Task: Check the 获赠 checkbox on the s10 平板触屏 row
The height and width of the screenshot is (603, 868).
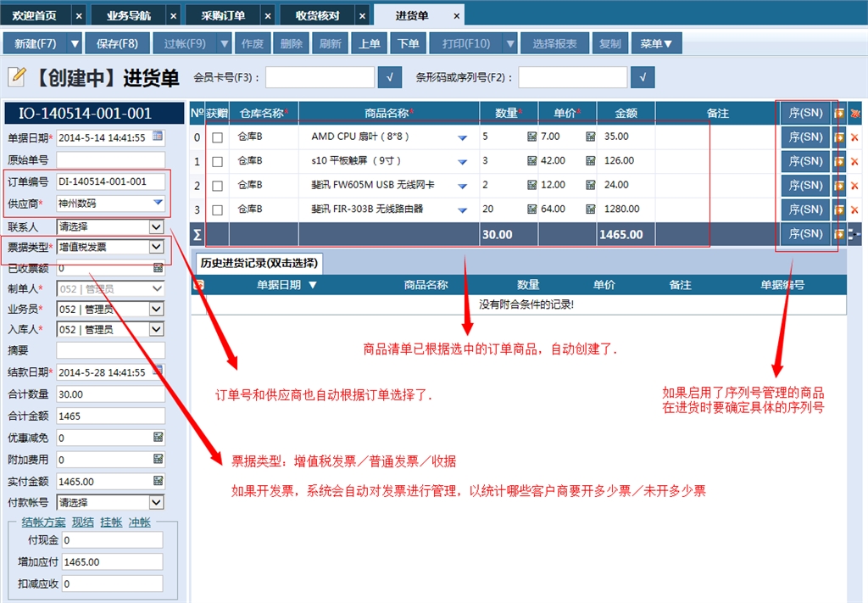Action: coord(216,160)
